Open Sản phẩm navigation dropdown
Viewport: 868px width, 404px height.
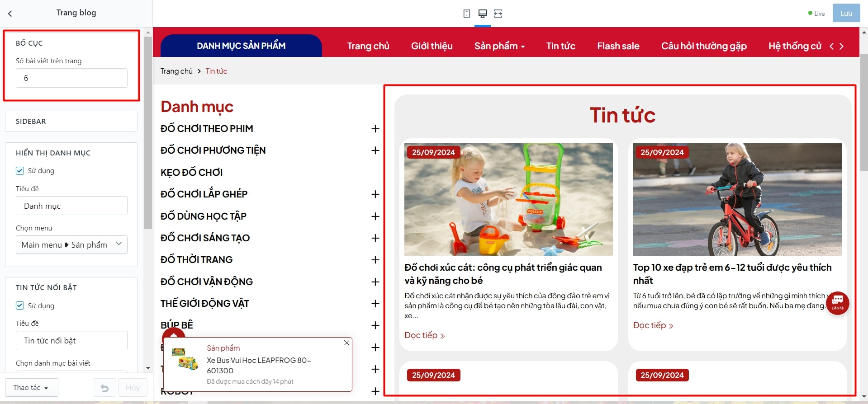pyautogui.click(x=499, y=46)
